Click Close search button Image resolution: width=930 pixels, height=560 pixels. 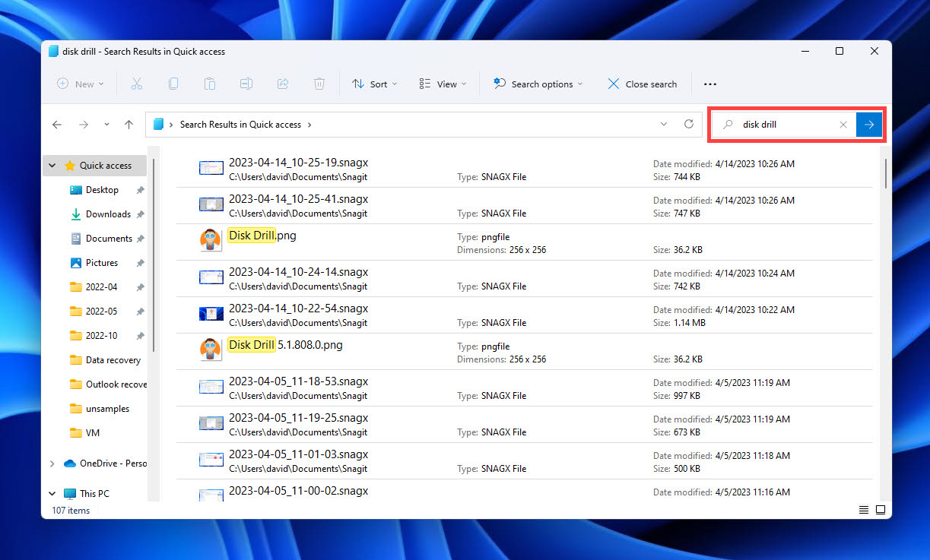point(643,84)
